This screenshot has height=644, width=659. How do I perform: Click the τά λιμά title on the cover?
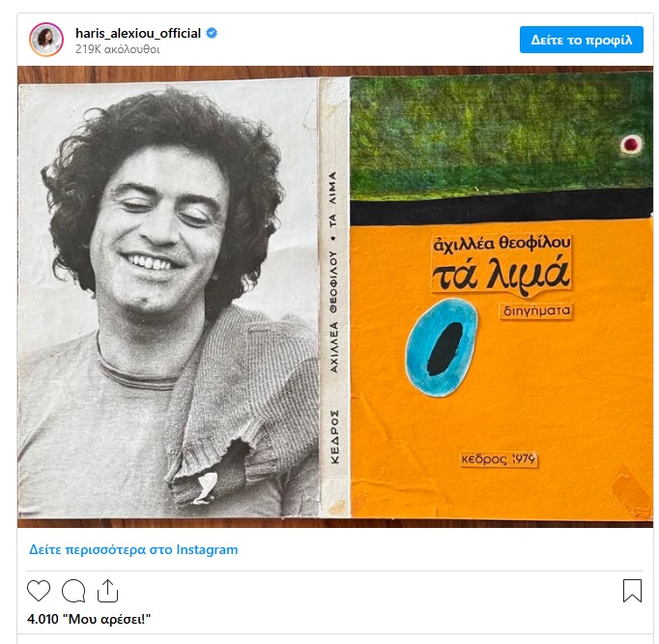pyautogui.click(x=501, y=274)
